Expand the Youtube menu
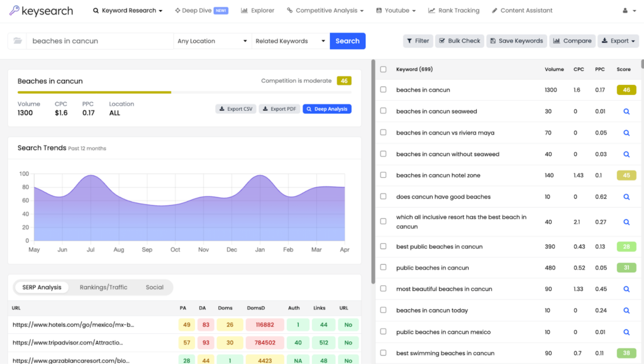Image resolution: width=644 pixels, height=364 pixels. click(x=396, y=11)
